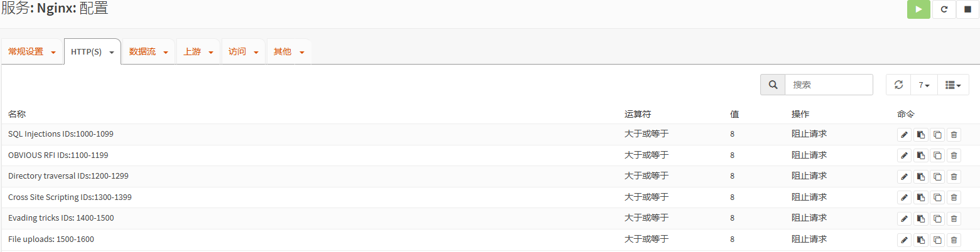Open the 数据流 tab
980x252 pixels.
point(148,52)
